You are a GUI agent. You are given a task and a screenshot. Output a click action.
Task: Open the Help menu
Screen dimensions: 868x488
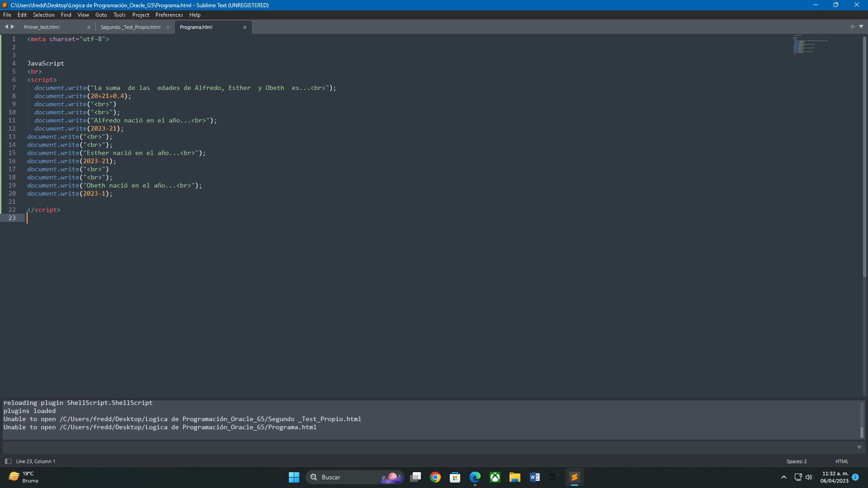pyautogui.click(x=195, y=15)
